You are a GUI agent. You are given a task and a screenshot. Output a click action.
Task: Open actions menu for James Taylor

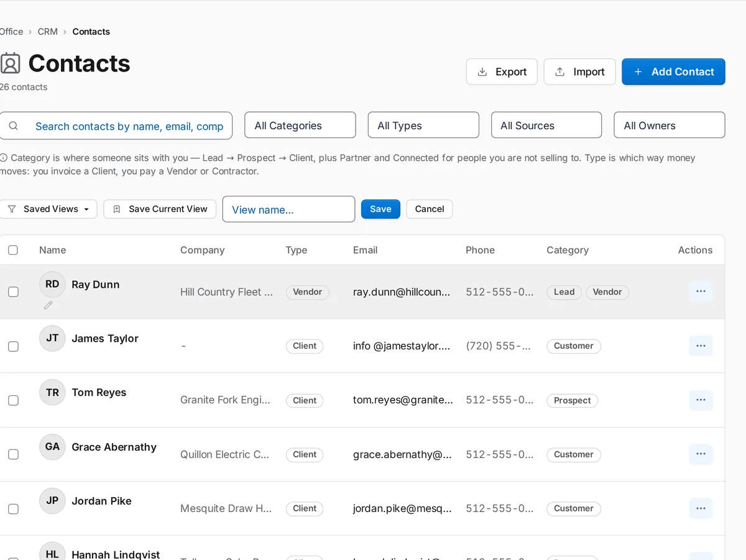coord(701,346)
